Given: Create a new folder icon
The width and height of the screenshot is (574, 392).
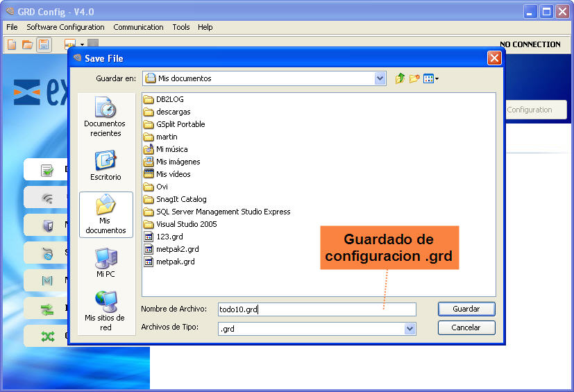Looking at the screenshot, I should (414, 78).
